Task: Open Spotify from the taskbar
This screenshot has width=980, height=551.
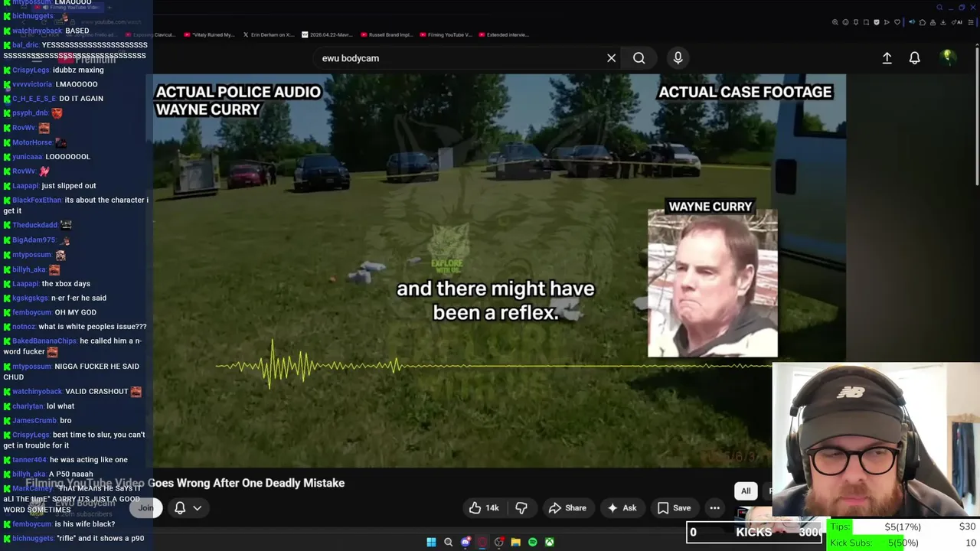Action: (x=533, y=542)
